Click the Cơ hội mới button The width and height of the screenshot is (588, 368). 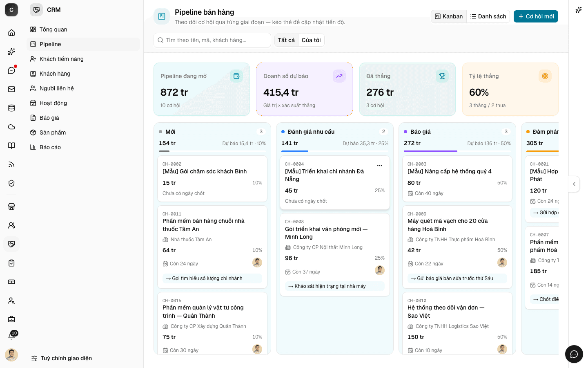pos(536,16)
